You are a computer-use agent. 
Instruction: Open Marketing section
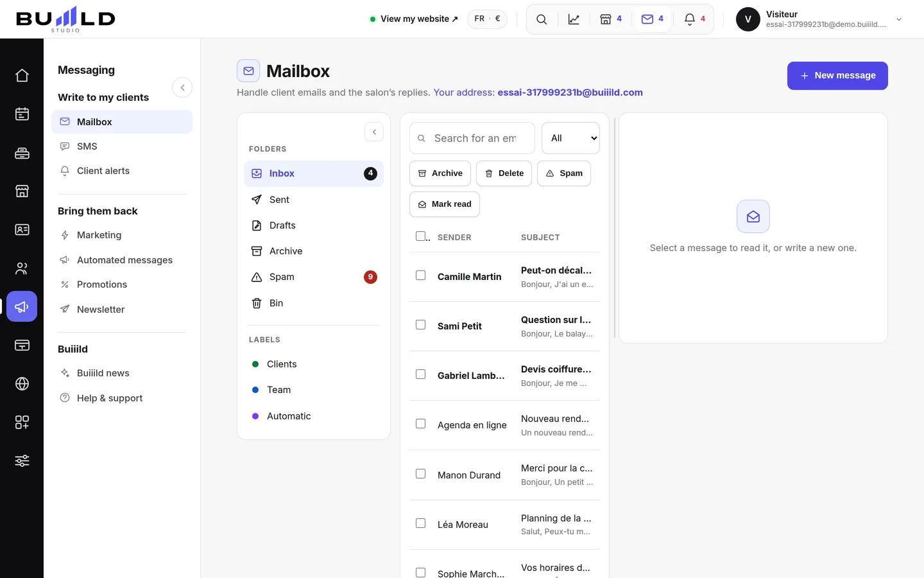pyautogui.click(x=122, y=235)
